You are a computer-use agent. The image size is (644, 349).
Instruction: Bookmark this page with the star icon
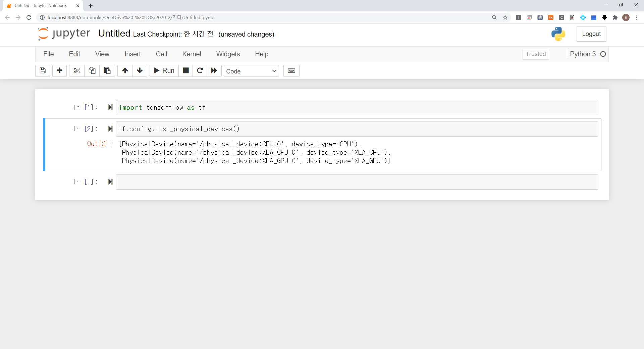pyautogui.click(x=505, y=17)
